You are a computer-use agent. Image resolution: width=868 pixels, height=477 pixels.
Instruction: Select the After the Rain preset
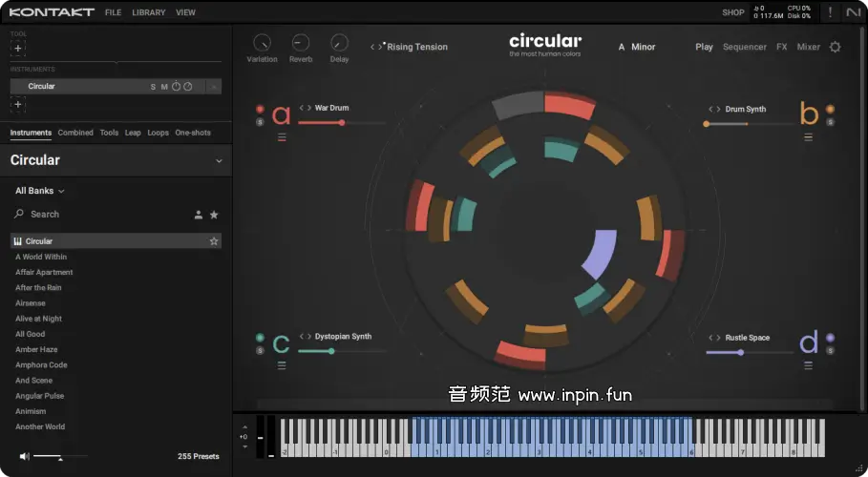[38, 288]
